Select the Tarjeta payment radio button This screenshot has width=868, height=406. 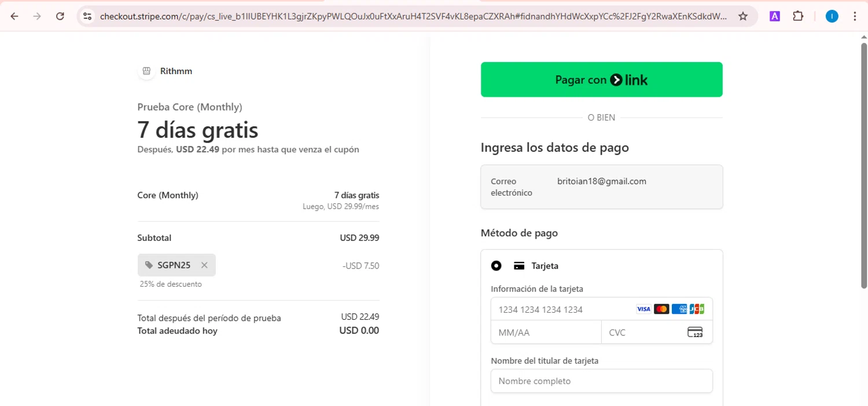[496, 266]
